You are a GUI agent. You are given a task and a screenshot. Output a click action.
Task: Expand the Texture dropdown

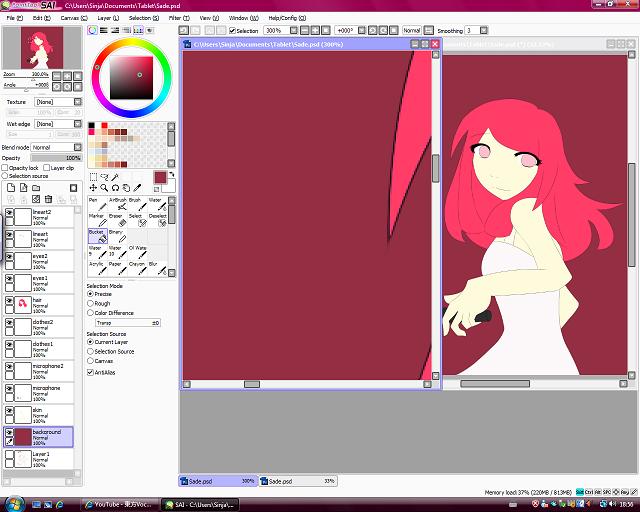pos(58,102)
